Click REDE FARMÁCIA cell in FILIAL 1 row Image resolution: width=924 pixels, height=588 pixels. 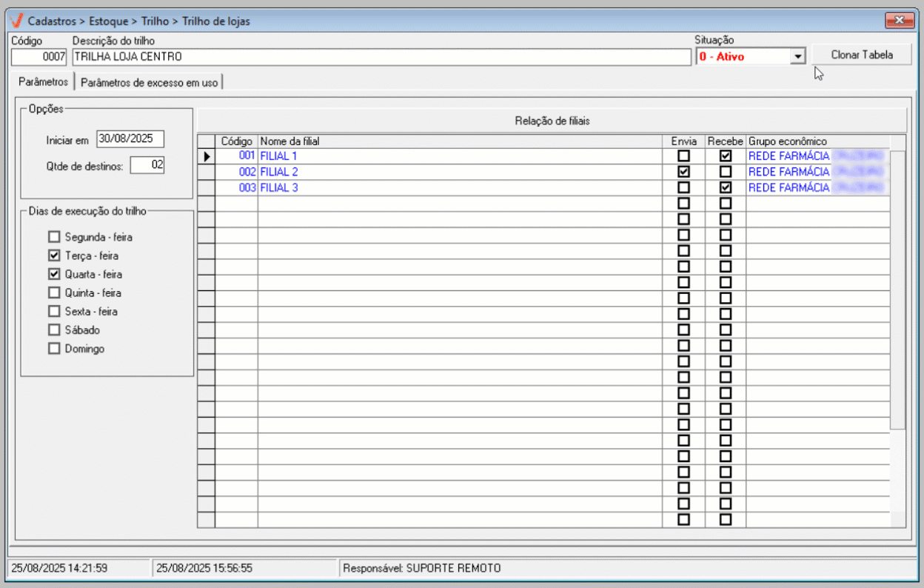[817, 156]
